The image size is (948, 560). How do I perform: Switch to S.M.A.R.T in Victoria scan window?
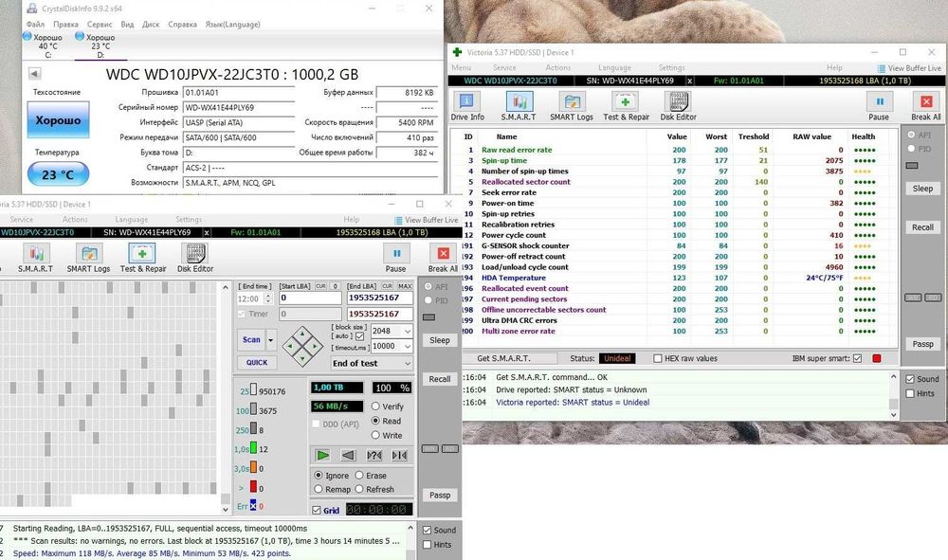(x=36, y=258)
